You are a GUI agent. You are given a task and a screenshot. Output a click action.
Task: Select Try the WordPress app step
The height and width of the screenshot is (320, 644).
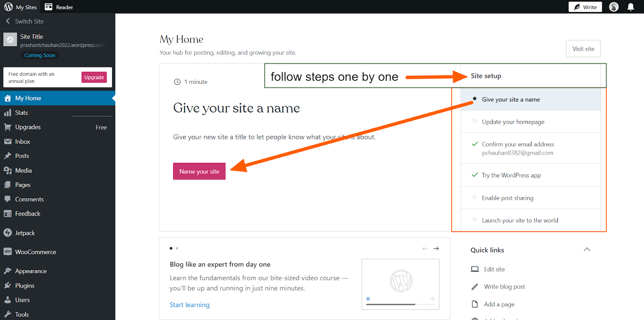click(x=530, y=175)
